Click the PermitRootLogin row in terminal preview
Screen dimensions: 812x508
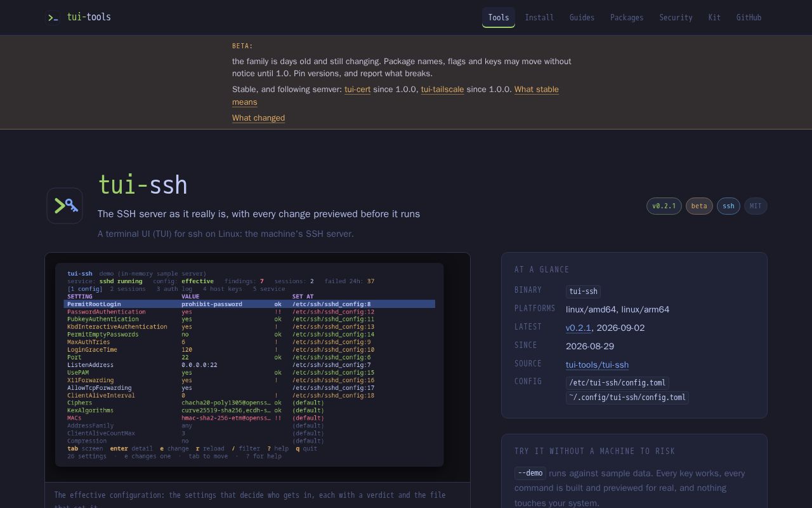pyautogui.click(x=249, y=304)
